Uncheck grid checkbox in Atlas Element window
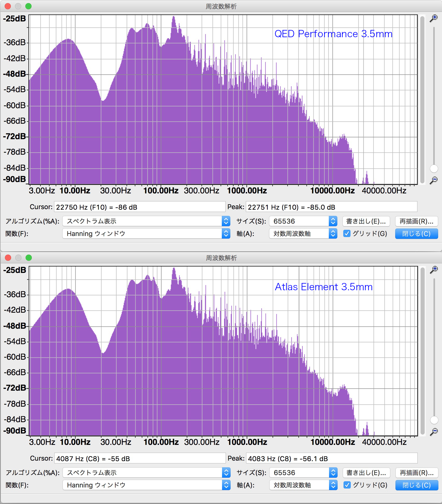442x504 pixels. tap(347, 485)
